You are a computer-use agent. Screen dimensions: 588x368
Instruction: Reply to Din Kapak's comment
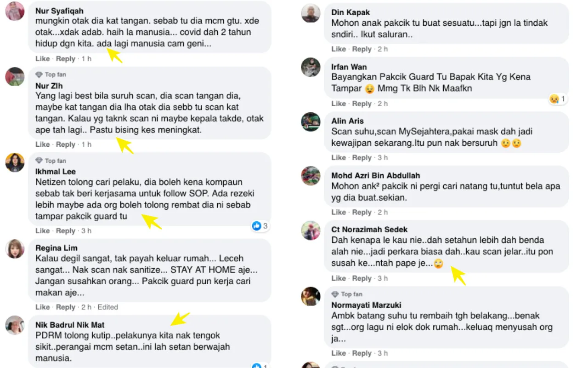[362, 49]
